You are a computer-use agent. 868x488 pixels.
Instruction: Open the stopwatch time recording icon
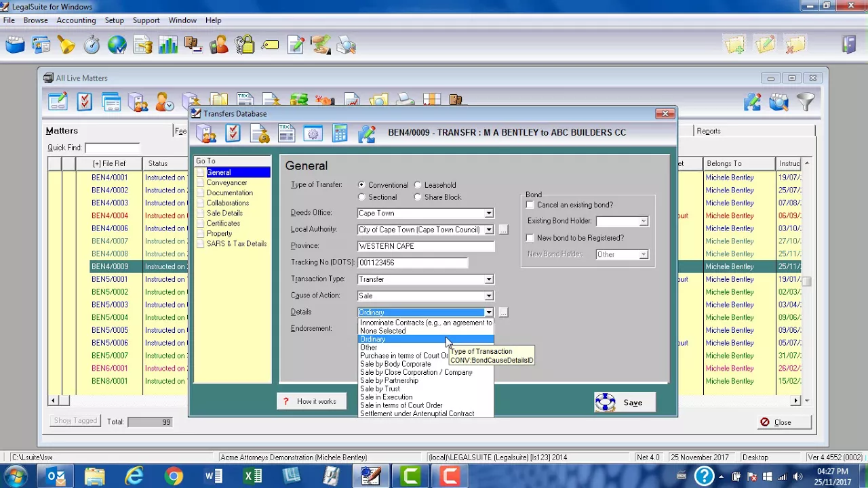pos(92,45)
